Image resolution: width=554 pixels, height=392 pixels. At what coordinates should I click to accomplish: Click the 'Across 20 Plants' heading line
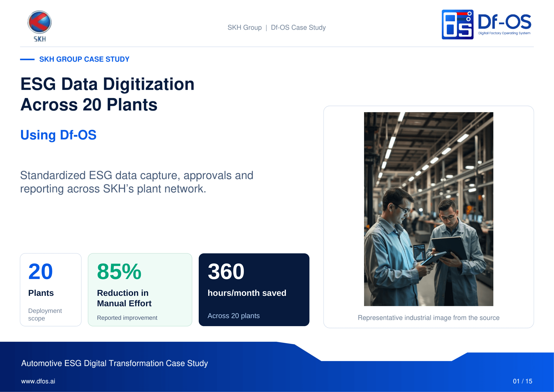(x=89, y=105)
